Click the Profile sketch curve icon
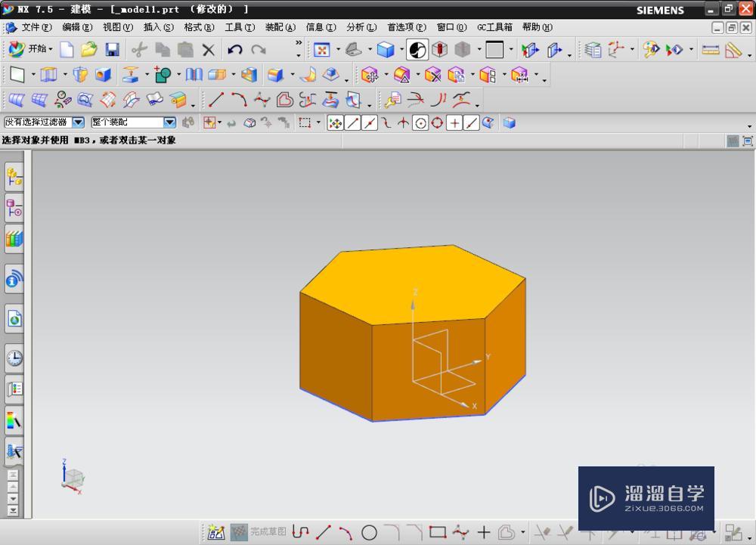 (300, 532)
